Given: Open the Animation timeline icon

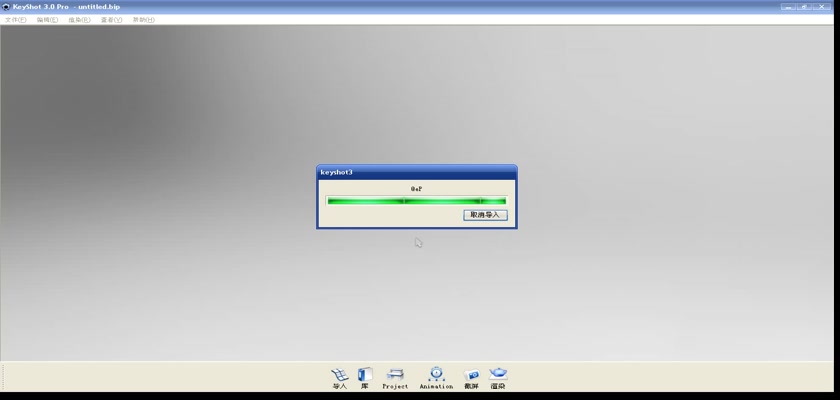Looking at the screenshot, I should (436, 378).
